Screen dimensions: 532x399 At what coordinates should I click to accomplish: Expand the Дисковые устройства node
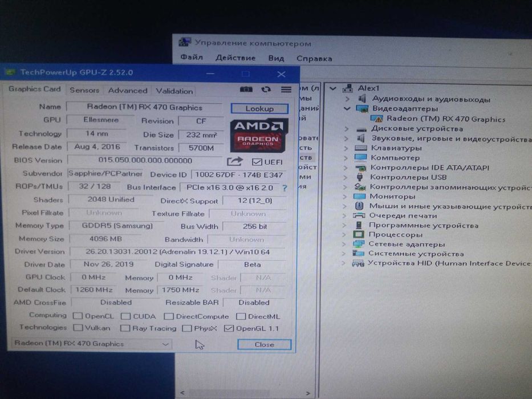[346, 129]
